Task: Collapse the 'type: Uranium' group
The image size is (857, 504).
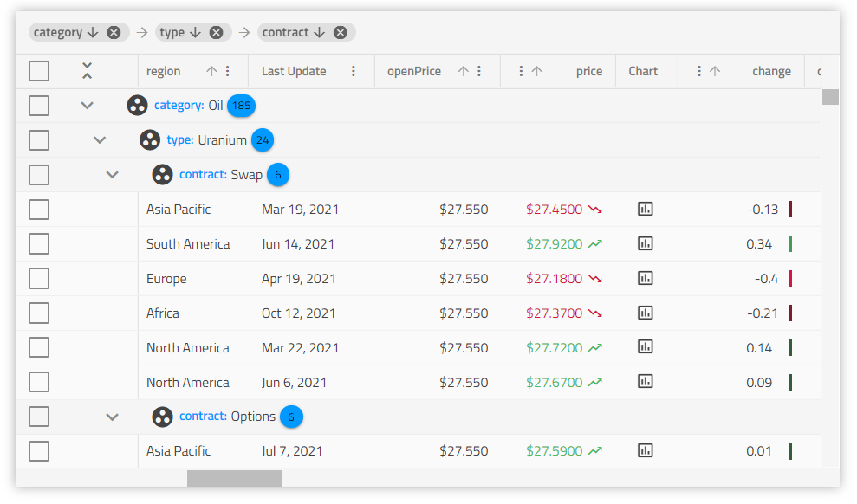Action: 100,139
